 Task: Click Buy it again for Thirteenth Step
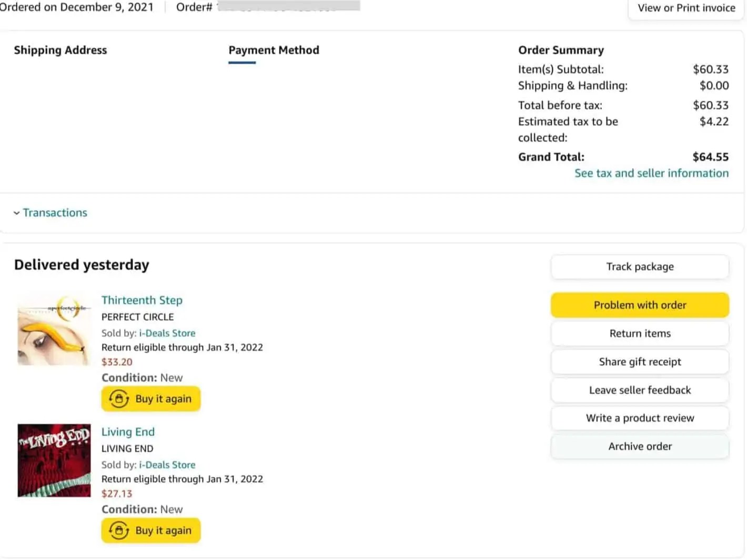(150, 399)
